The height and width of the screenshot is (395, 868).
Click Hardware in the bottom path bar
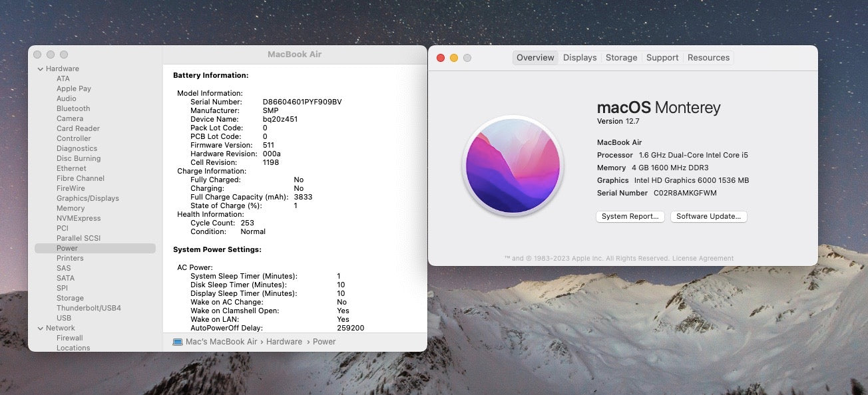(x=284, y=342)
